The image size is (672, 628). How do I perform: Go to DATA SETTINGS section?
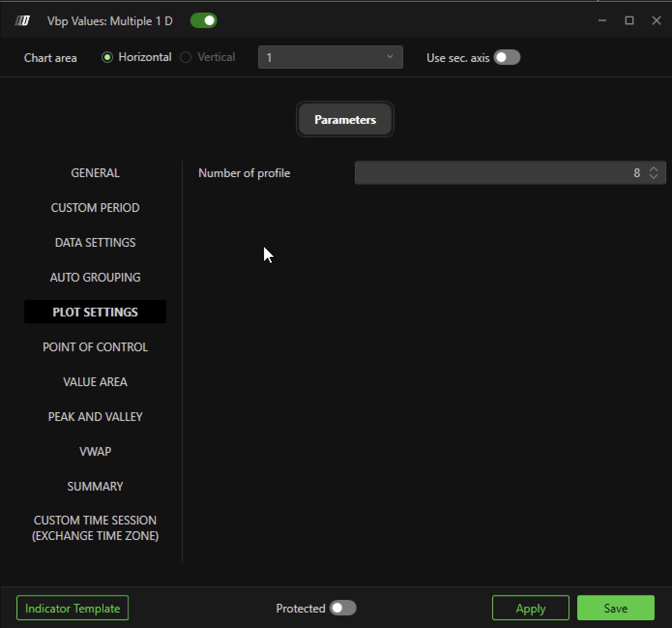point(95,243)
